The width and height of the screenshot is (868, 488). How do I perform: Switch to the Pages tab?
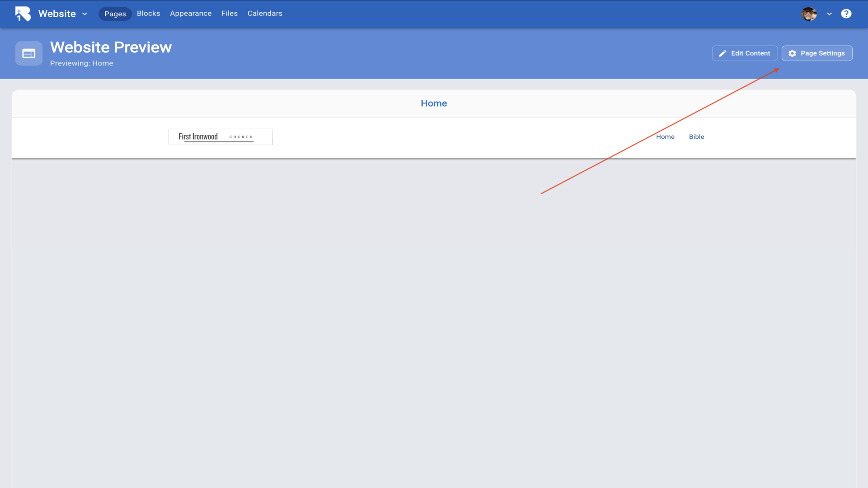click(x=115, y=14)
